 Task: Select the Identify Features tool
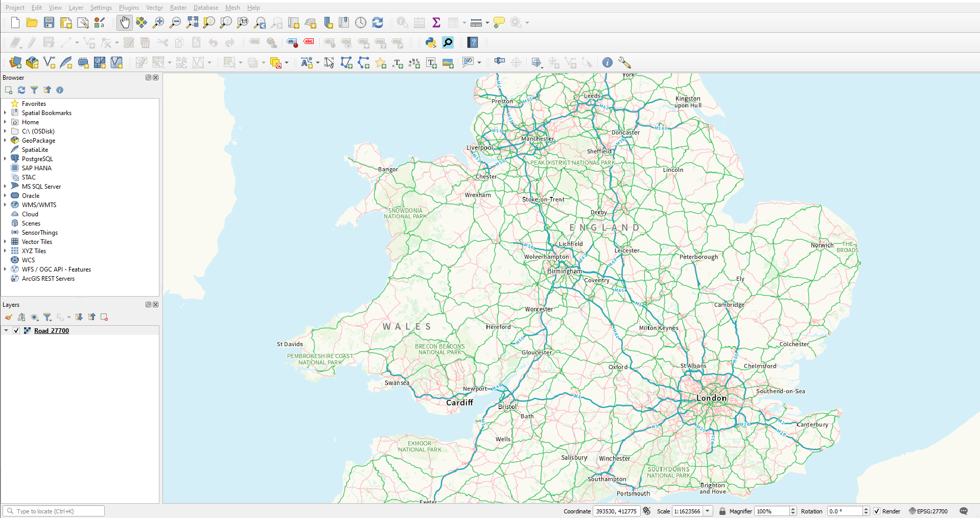click(402, 22)
